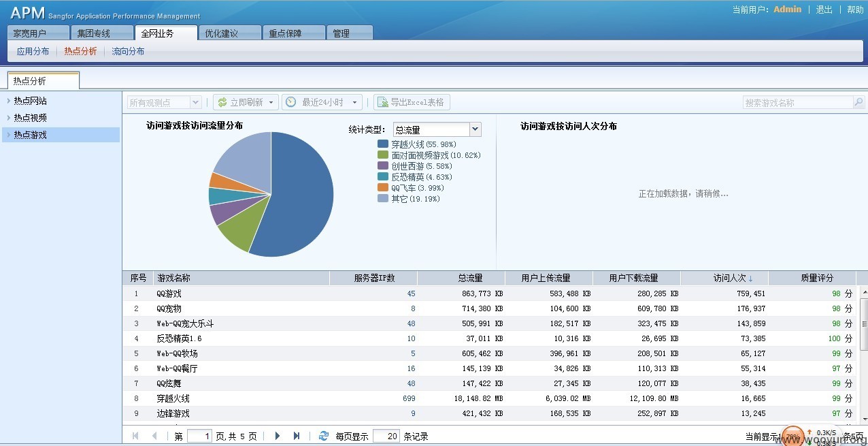Sort by the 质量评分 column header
The image size is (868, 446).
[812, 278]
